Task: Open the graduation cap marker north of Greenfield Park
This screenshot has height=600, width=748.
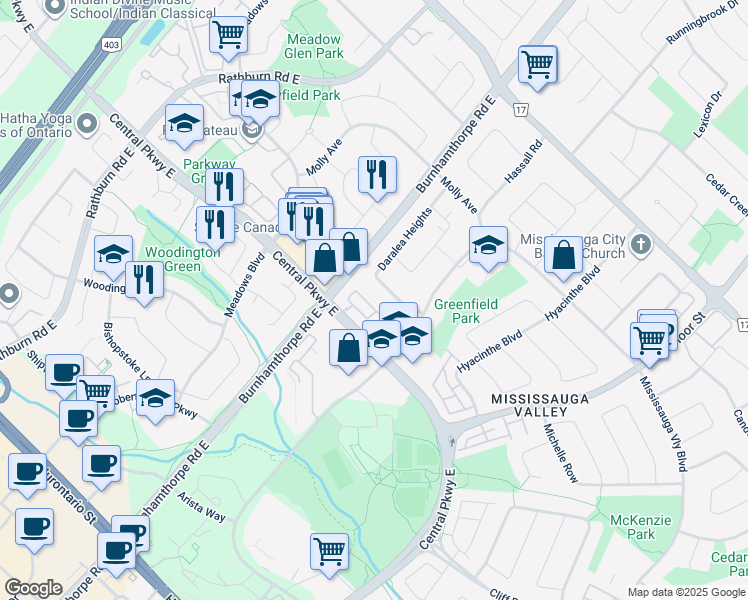Action: pos(488,245)
